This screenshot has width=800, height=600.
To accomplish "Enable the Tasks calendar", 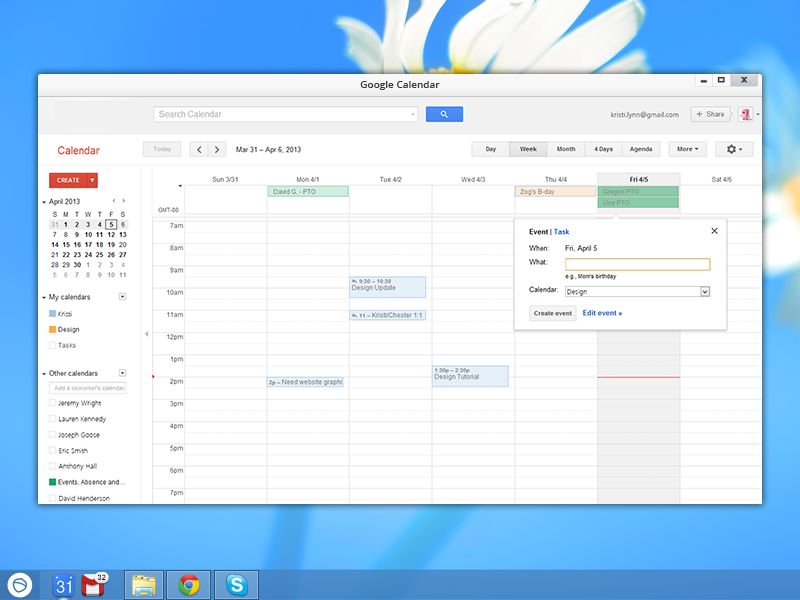I will [x=53, y=345].
